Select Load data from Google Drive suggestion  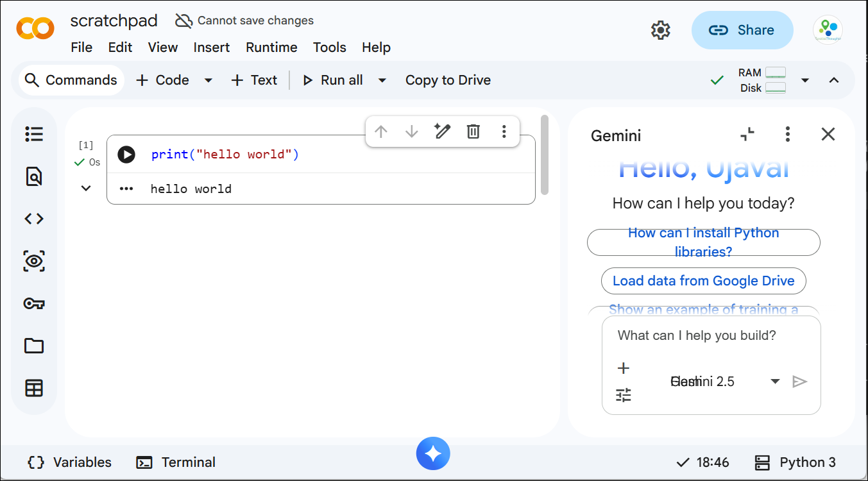pos(704,281)
